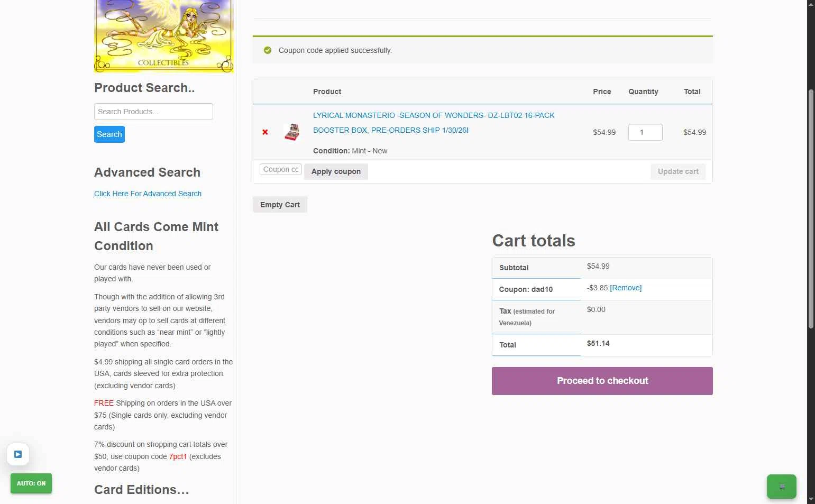The image size is (815, 504).
Task: Click Proceed to checkout button
Action: [602, 381]
